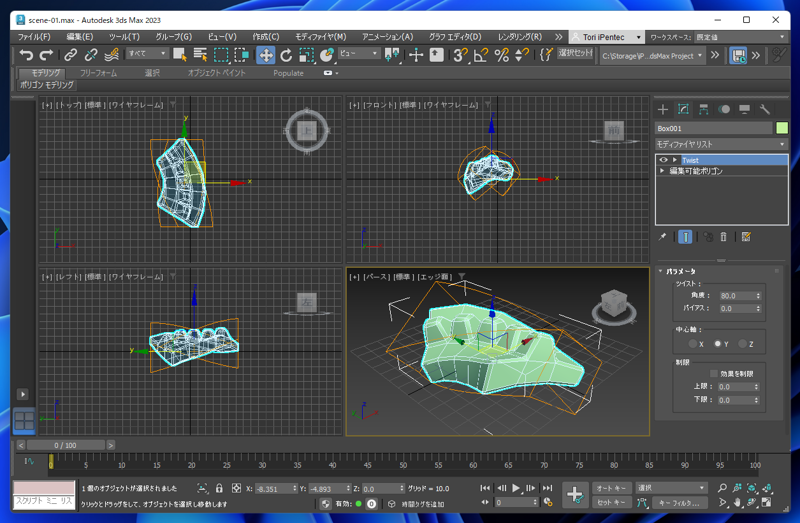Click the Bind to Space Warp icon
The height and width of the screenshot is (523, 800).
112,55
